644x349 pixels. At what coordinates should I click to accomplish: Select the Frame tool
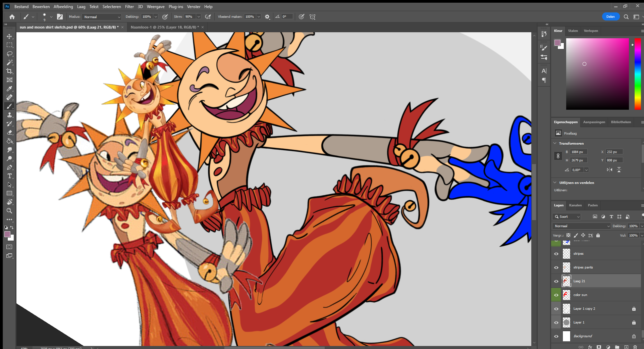pos(9,80)
